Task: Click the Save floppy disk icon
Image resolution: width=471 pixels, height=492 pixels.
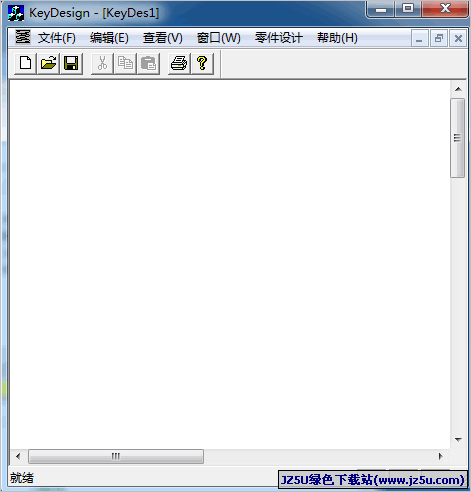Action: click(71, 63)
